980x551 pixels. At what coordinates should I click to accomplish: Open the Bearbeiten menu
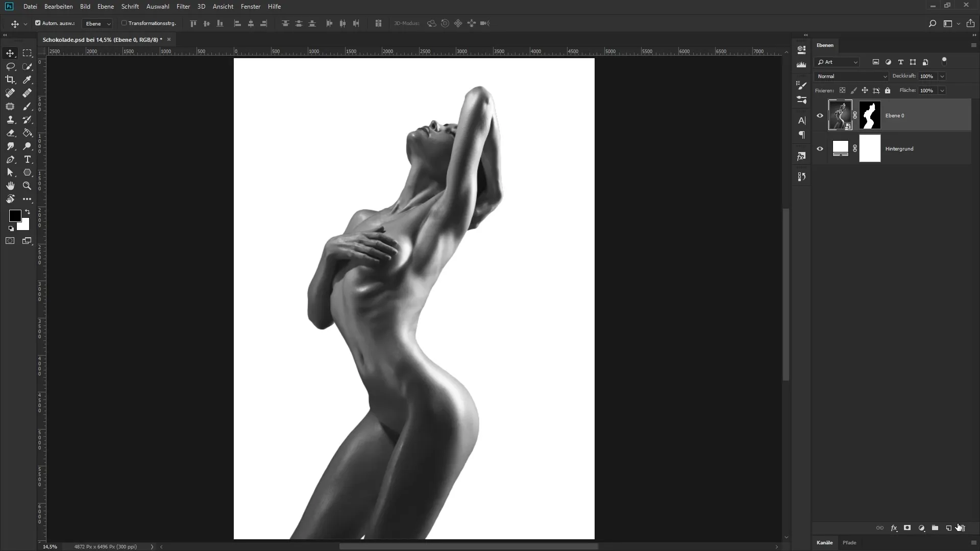pyautogui.click(x=58, y=7)
